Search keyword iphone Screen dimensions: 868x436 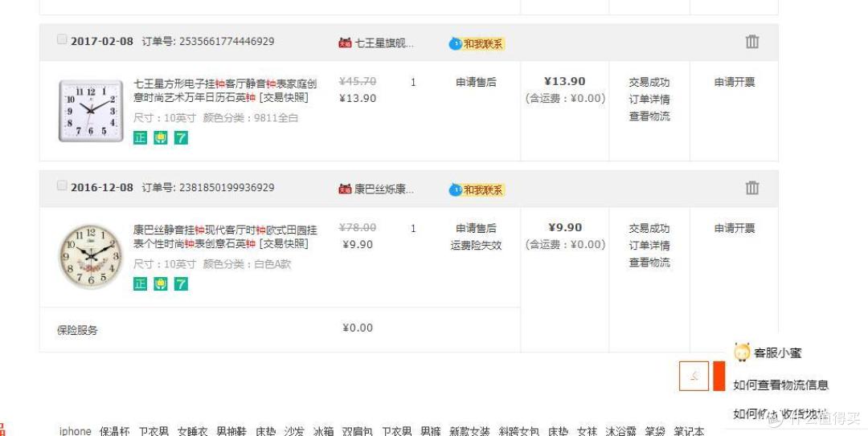point(75,431)
